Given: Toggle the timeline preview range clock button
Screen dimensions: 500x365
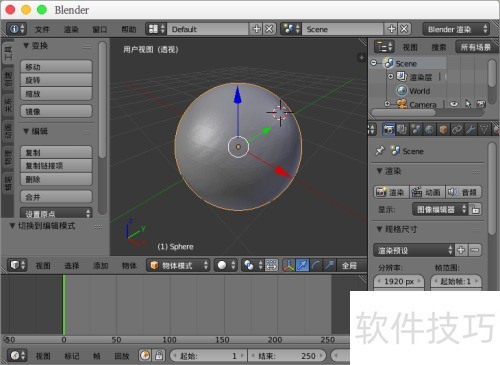Looking at the screenshot, I should click(x=145, y=356).
